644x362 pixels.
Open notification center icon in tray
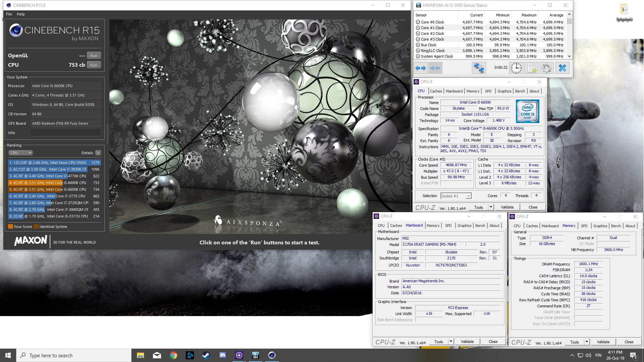(x=633, y=355)
